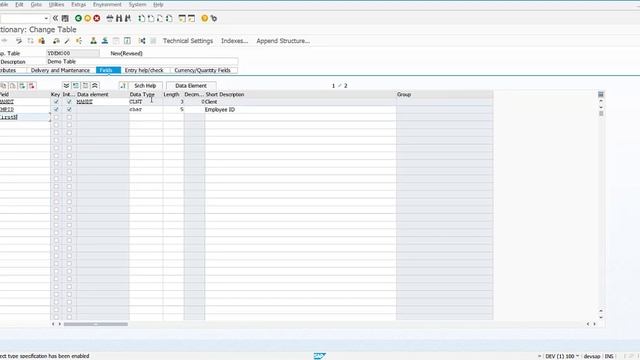Click the Expand all double-chevron icon
640x360 pixels.
[66, 86]
